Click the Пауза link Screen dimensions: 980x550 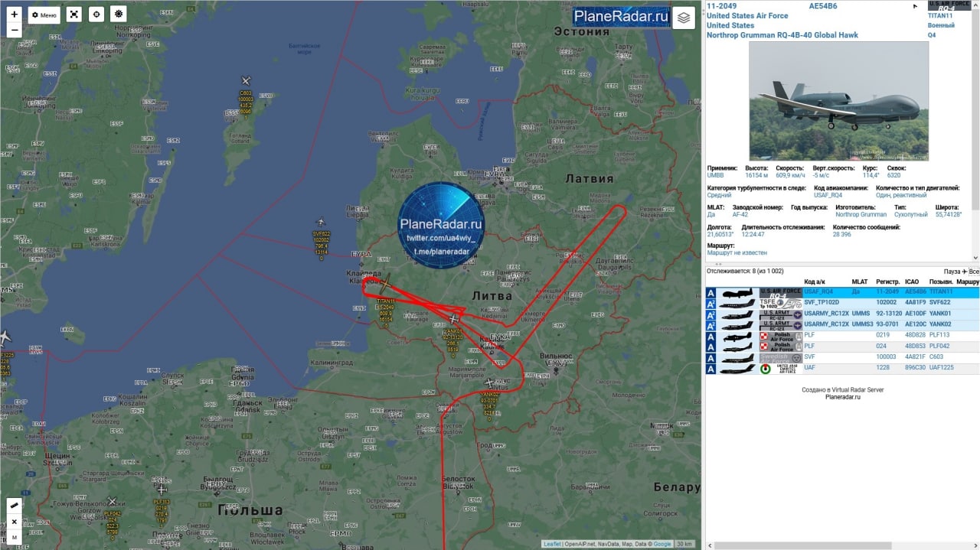pyautogui.click(x=952, y=272)
